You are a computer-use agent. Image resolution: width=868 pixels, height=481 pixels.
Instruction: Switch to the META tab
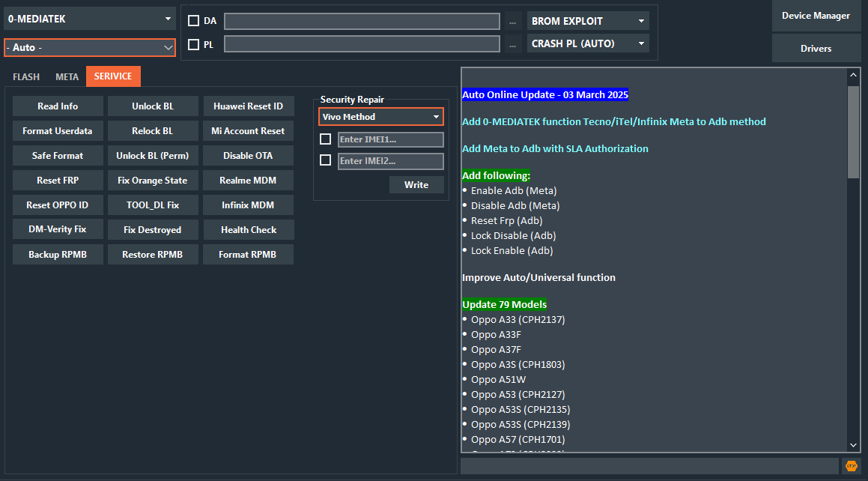tap(67, 77)
